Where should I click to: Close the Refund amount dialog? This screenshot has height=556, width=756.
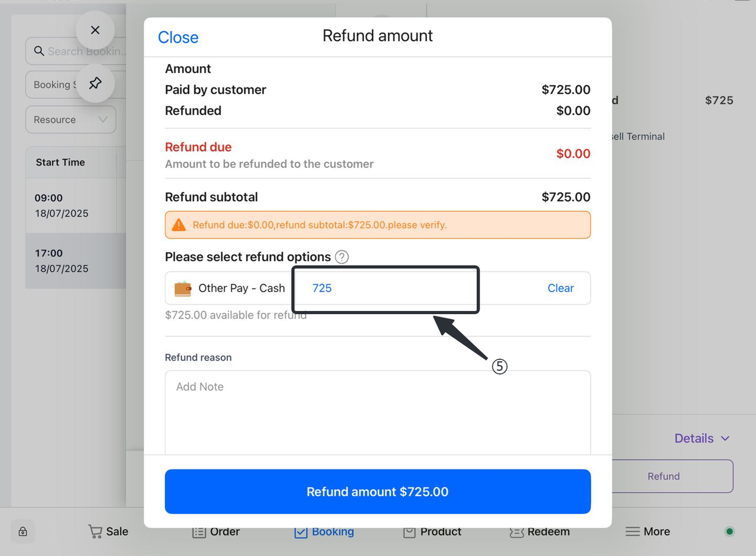click(178, 37)
